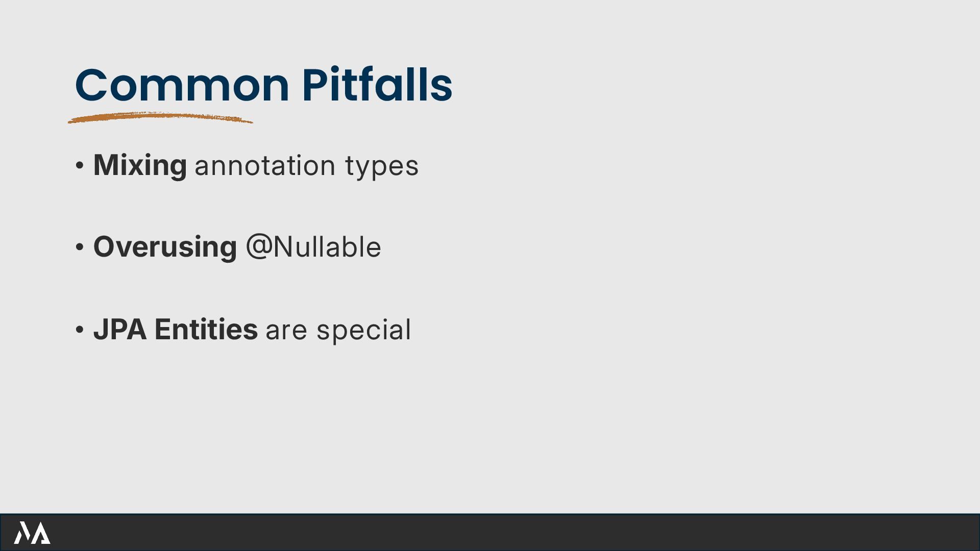The image size is (980, 551).
Task: Click the dark footer bar
Action: pos(490,532)
